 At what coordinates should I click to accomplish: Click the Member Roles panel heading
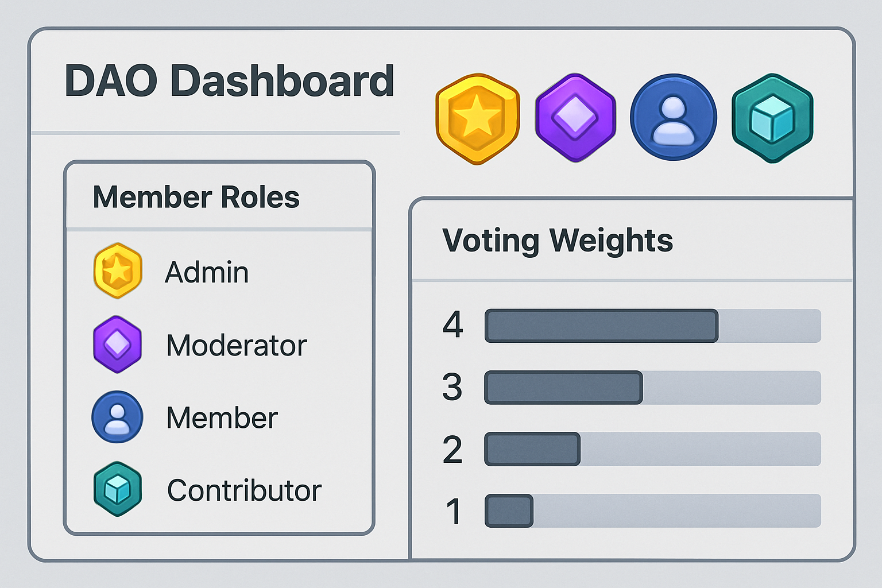pos(196,198)
